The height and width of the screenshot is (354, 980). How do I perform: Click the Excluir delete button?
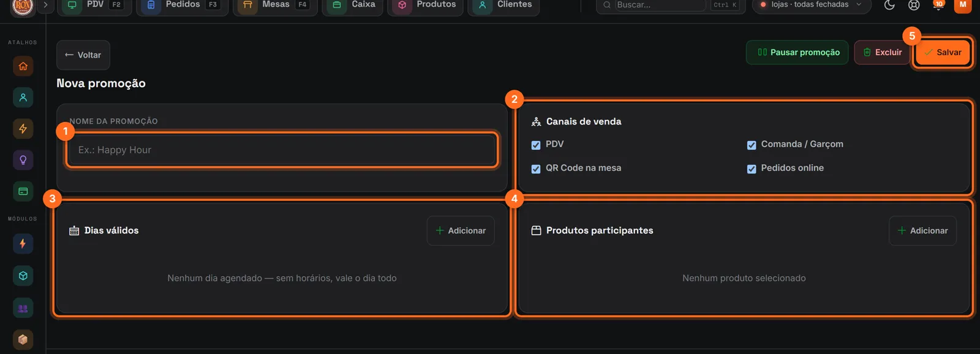click(882, 53)
